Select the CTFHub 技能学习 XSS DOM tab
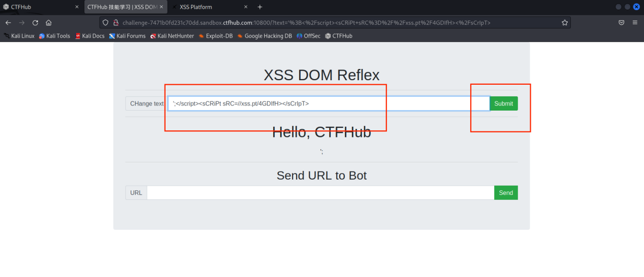The width and height of the screenshot is (644, 277). click(126, 7)
